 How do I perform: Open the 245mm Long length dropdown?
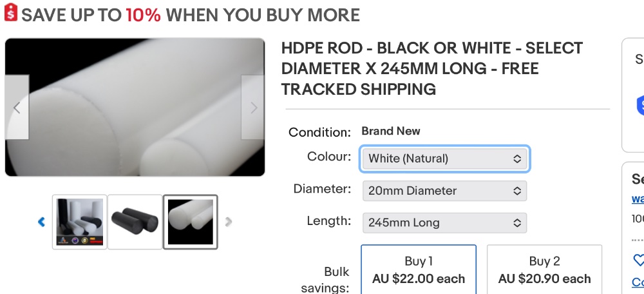pos(444,223)
